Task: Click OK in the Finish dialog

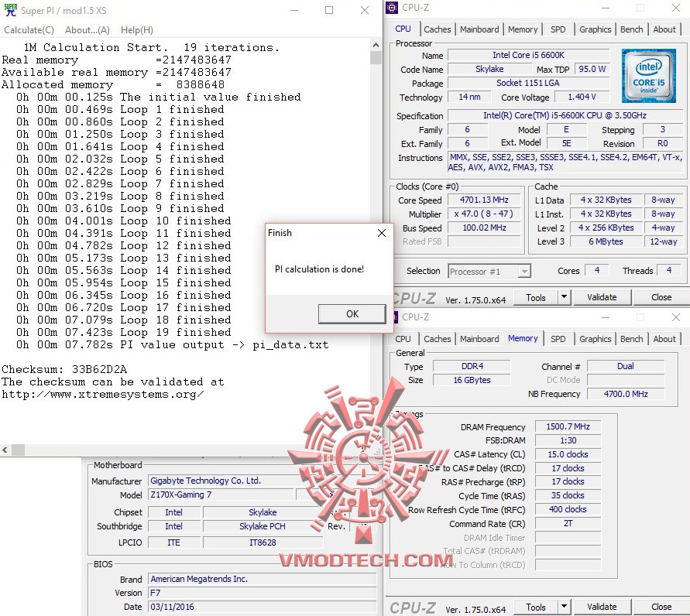Action: pyautogui.click(x=352, y=314)
